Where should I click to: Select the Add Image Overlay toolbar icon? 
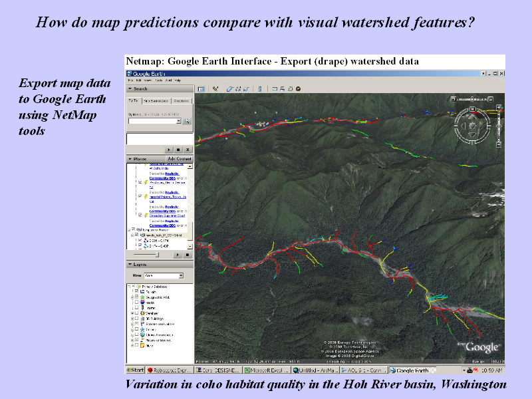245,89
